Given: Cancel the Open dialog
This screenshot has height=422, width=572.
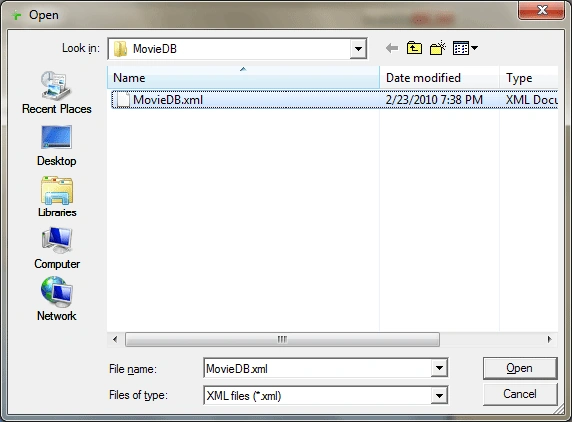Looking at the screenshot, I should pyautogui.click(x=520, y=394).
